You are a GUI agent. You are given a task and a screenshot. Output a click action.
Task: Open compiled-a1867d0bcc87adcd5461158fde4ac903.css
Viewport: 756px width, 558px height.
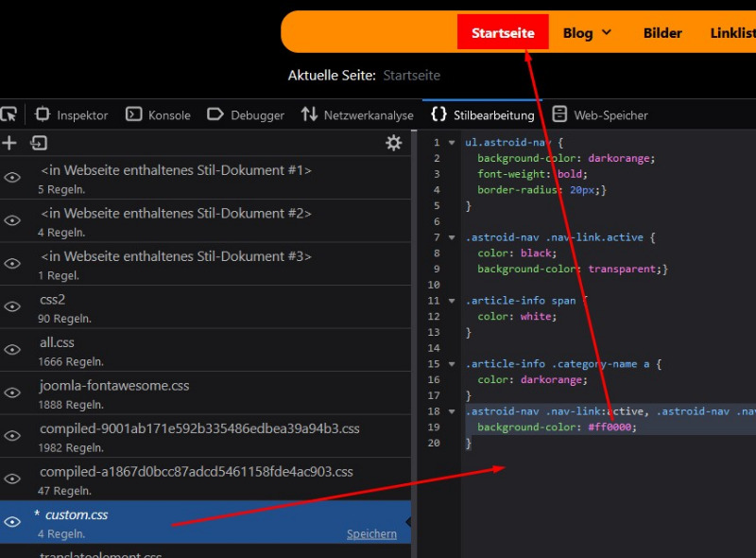(x=205, y=479)
